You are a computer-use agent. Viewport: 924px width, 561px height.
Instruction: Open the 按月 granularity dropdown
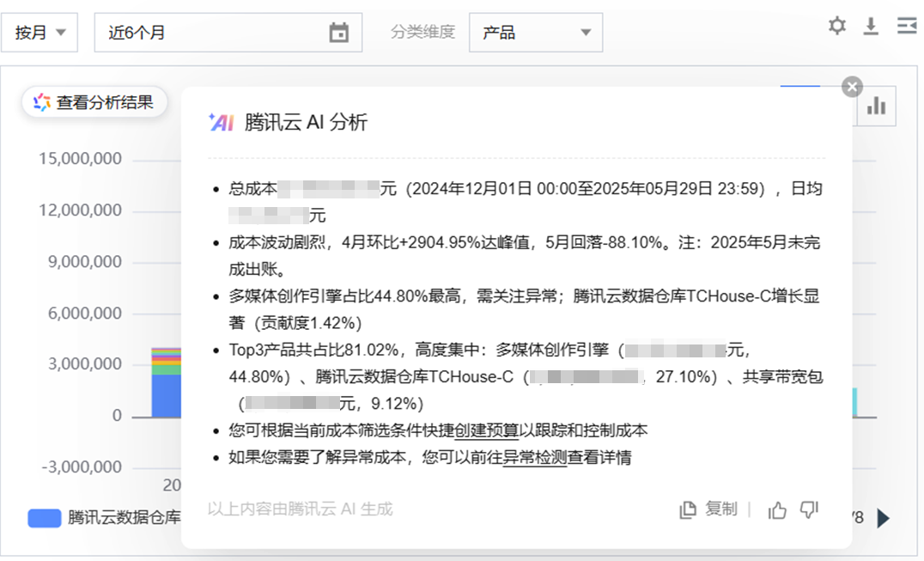(x=40, y=33)
